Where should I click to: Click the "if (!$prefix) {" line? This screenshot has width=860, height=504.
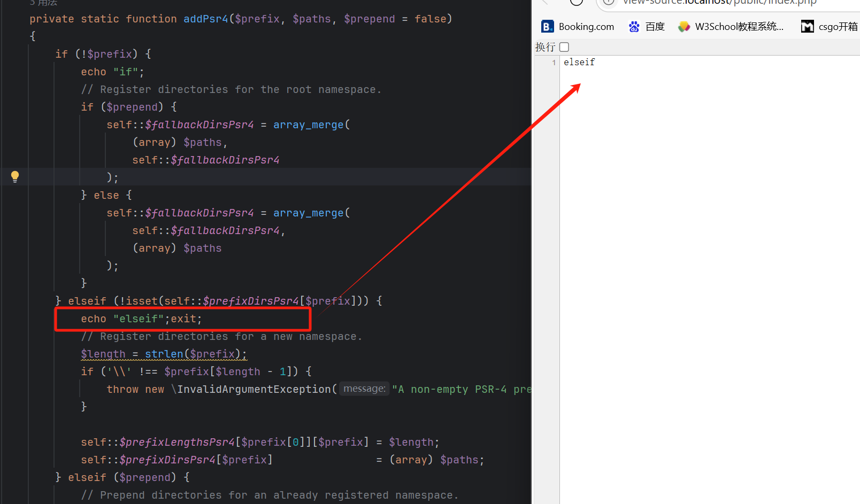[103, 54]
